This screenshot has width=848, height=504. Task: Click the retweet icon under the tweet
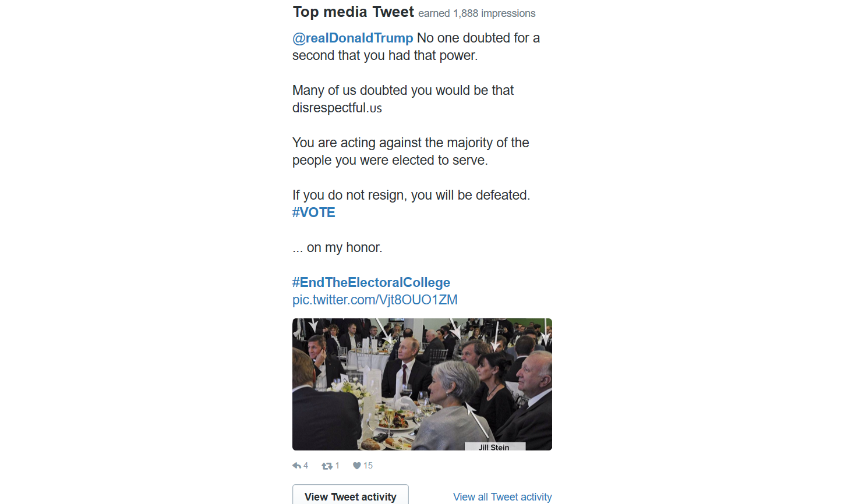[x=327, y=466]
